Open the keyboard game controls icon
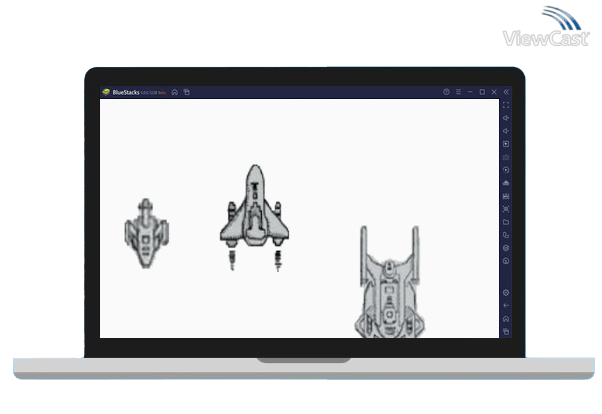This screenshot has width=602, height=414. point(506,157)
